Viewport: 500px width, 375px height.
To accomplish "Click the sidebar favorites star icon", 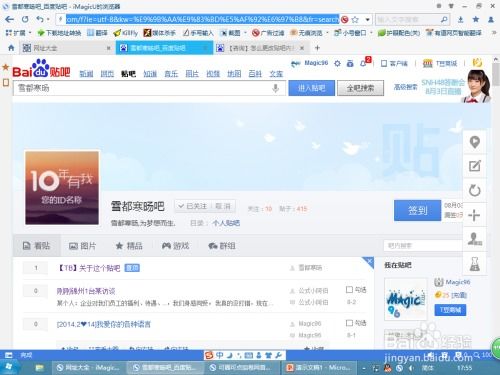I will point(5,67).
